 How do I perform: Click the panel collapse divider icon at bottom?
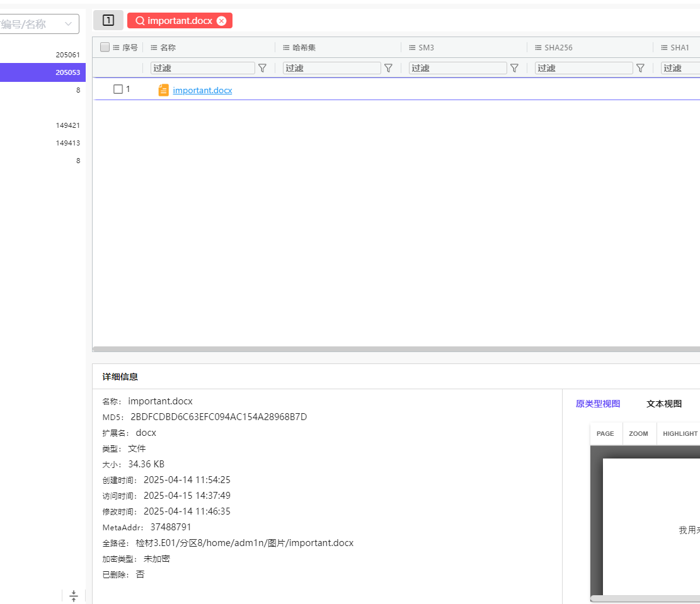(74, 596)
